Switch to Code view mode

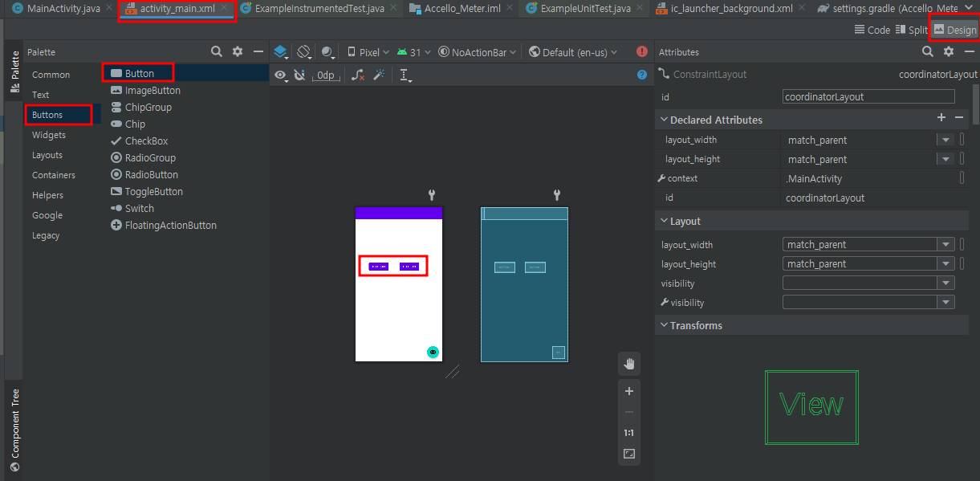pos(872,30)
